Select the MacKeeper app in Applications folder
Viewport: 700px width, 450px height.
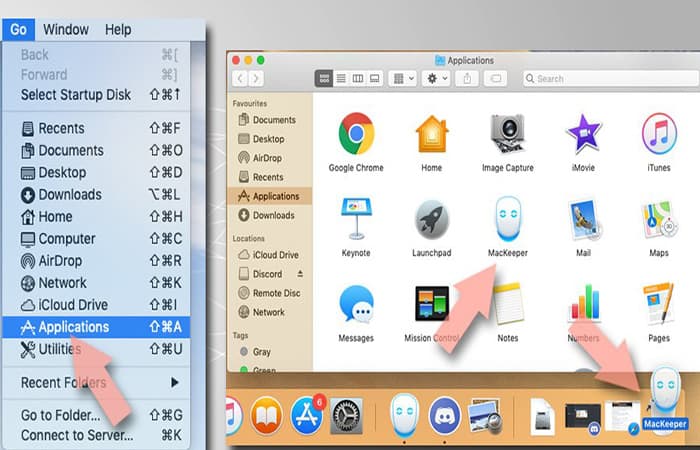(508, 219)
